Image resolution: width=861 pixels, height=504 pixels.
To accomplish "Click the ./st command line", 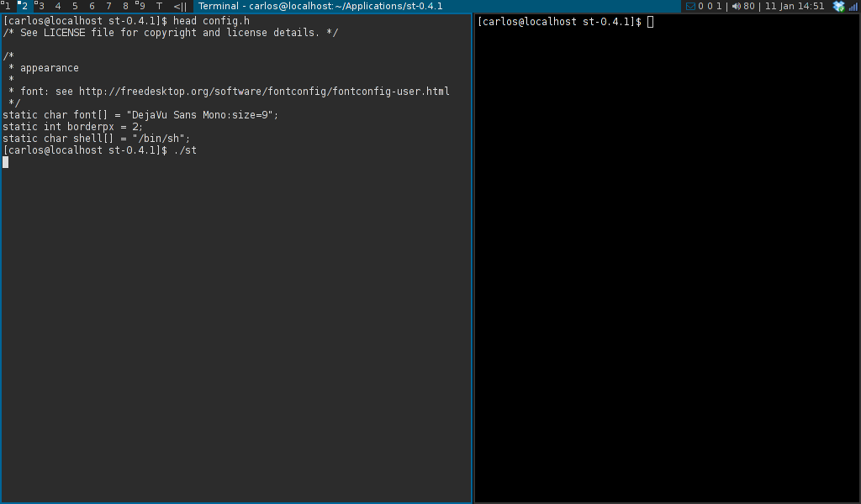I will [x=185, y=150].
